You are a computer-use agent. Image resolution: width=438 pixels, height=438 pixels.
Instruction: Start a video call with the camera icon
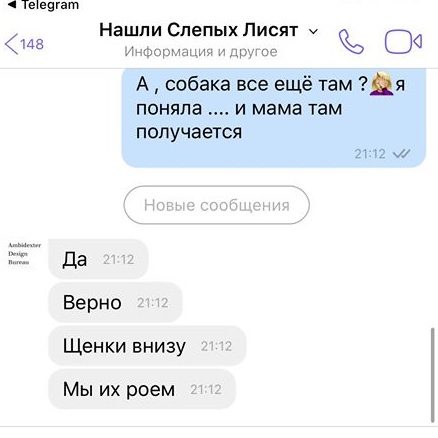tap(403, 42)
